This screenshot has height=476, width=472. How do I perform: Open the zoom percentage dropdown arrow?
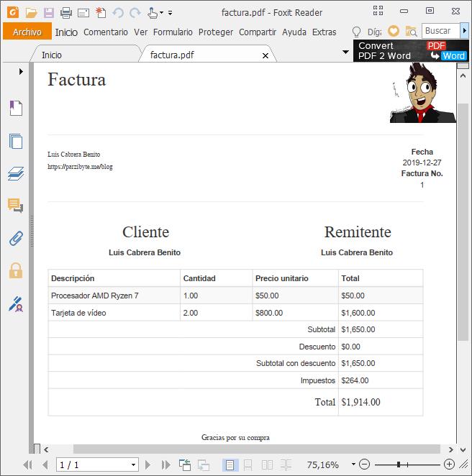coord(353,464)
